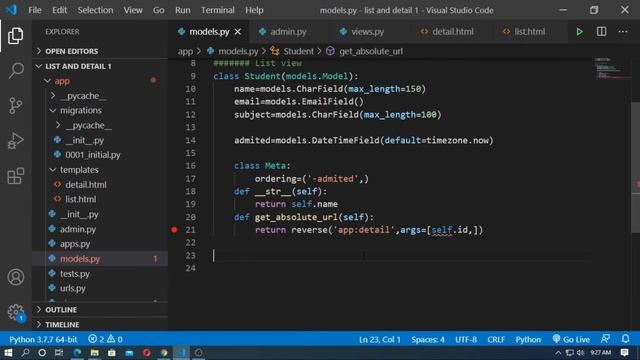
Task: Open the Explorer view in activity bar
Action: 16,36
